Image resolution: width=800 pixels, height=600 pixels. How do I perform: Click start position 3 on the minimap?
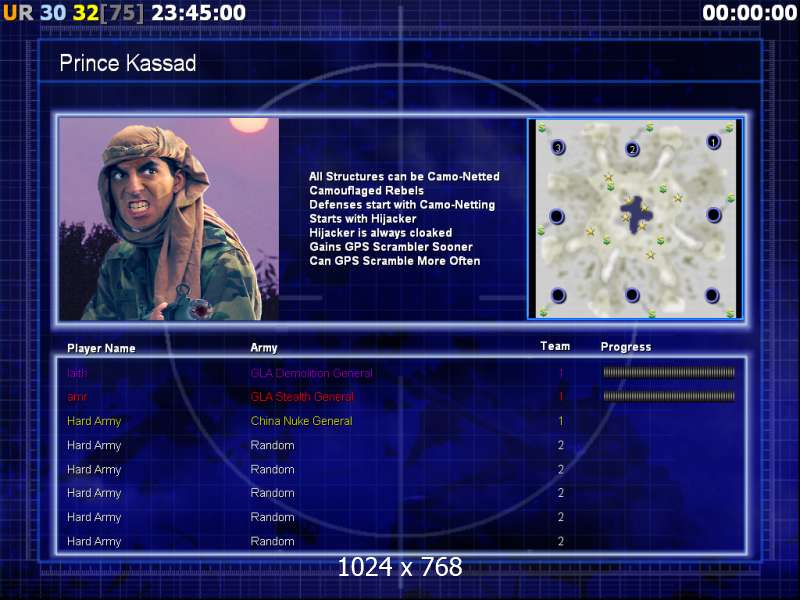coord(558,147)
